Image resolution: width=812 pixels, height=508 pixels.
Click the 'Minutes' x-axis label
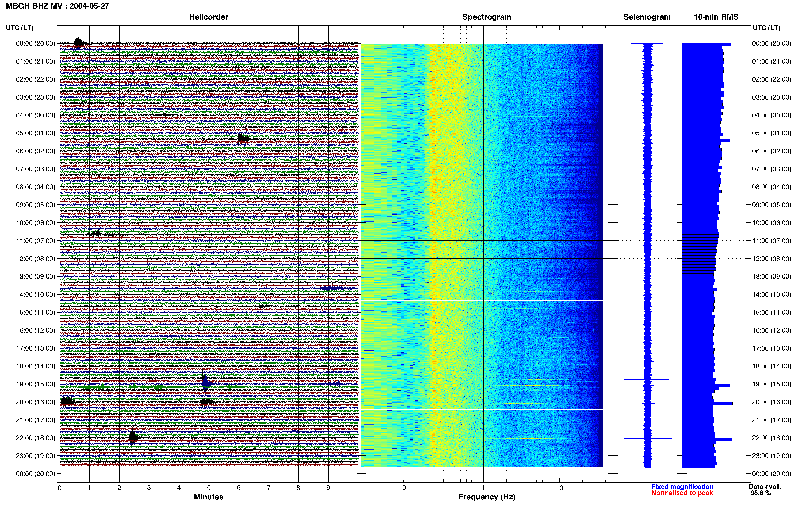coord(209,497)
